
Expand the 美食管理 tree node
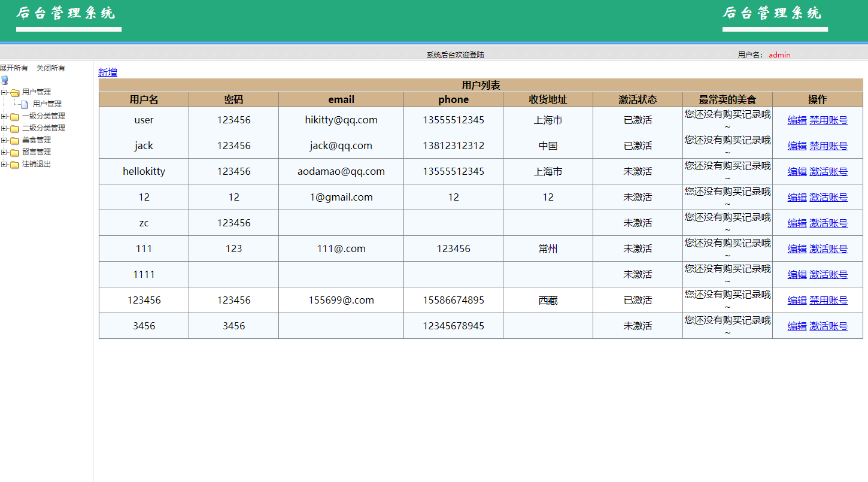(x=5, y=140)
